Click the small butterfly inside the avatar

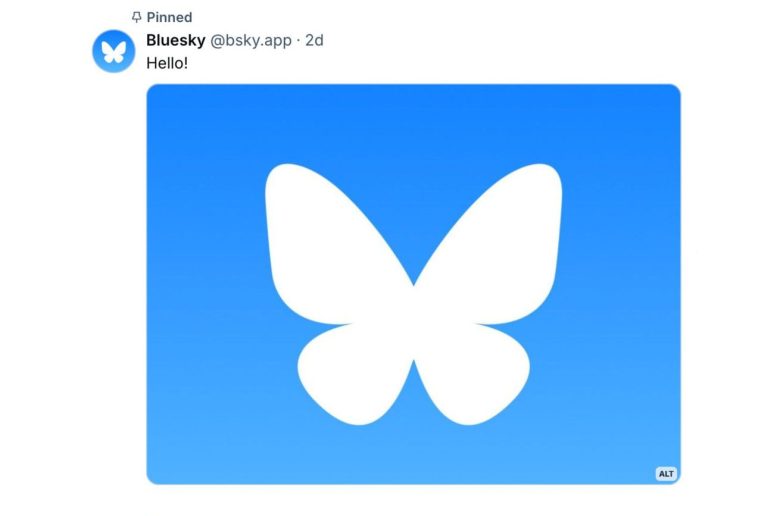(113, 52)
